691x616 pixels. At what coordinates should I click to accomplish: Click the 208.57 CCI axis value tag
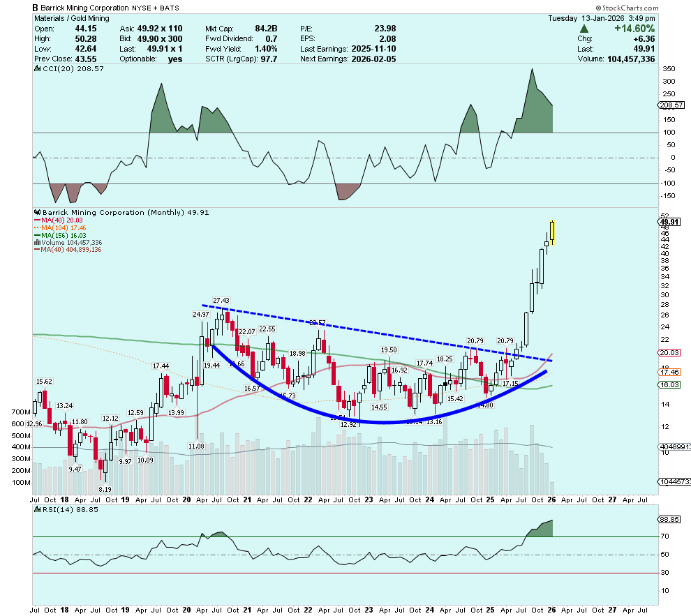[x=671, y=105]
